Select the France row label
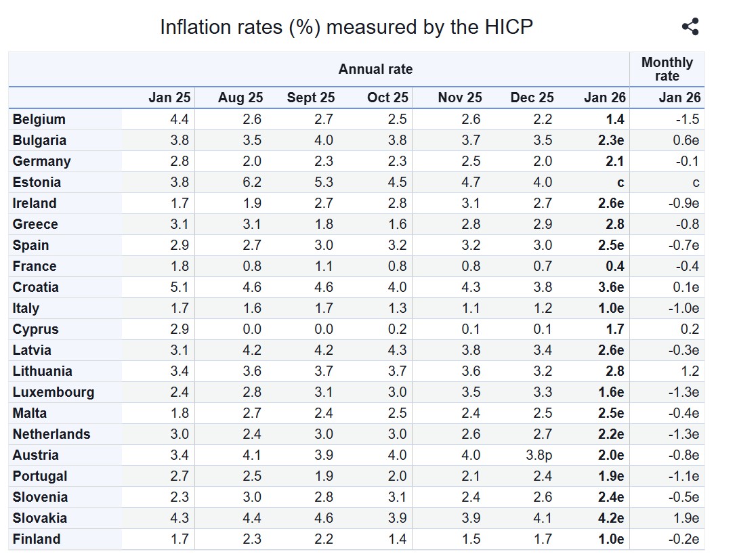 (35, 266)
